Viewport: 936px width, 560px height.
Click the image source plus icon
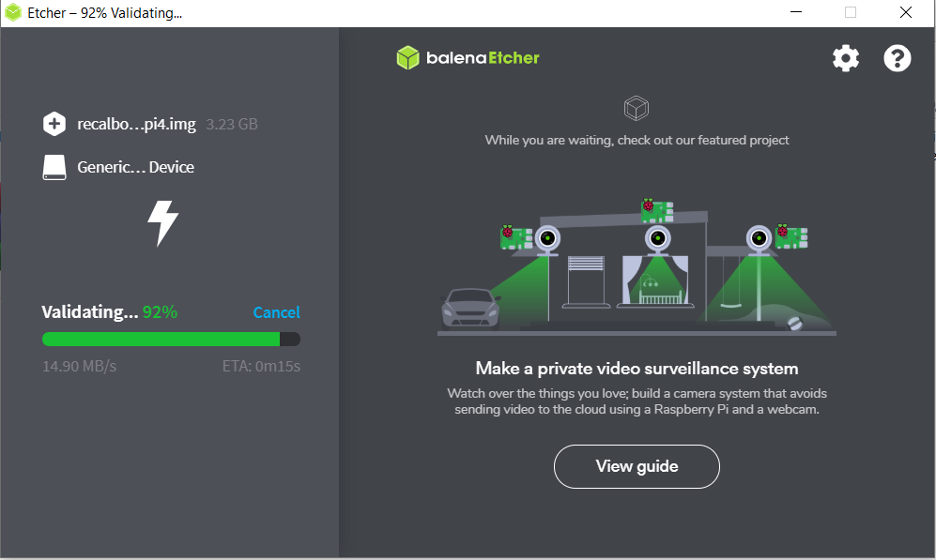coord(54,124)
